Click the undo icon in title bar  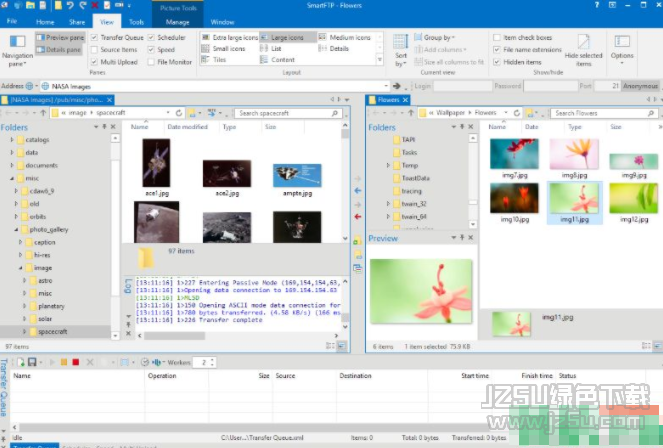(70, 5)
